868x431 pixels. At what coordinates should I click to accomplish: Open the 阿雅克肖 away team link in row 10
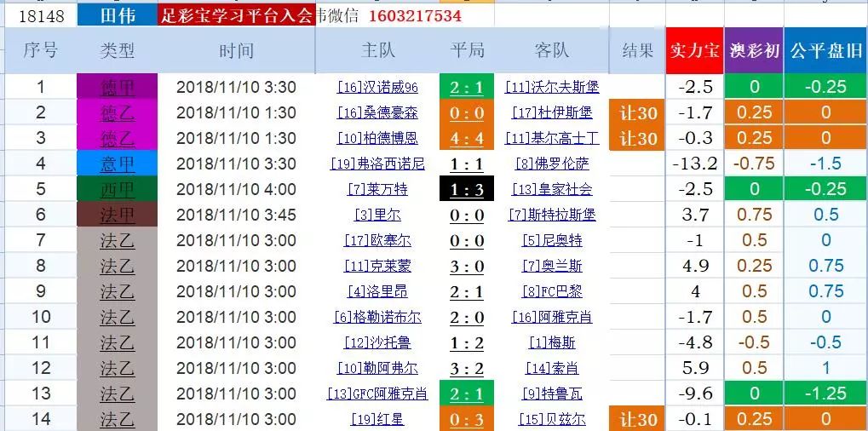(552, 317)
